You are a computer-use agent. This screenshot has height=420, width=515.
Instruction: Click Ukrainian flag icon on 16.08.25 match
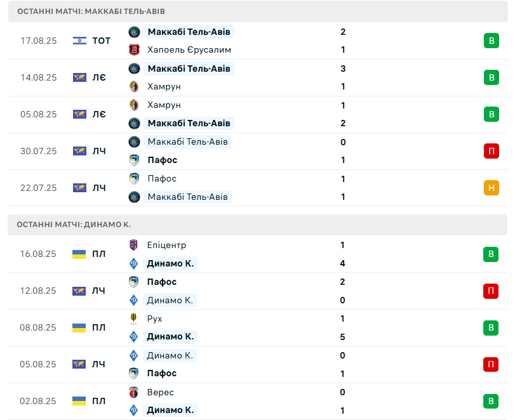(x=79, y=254)
